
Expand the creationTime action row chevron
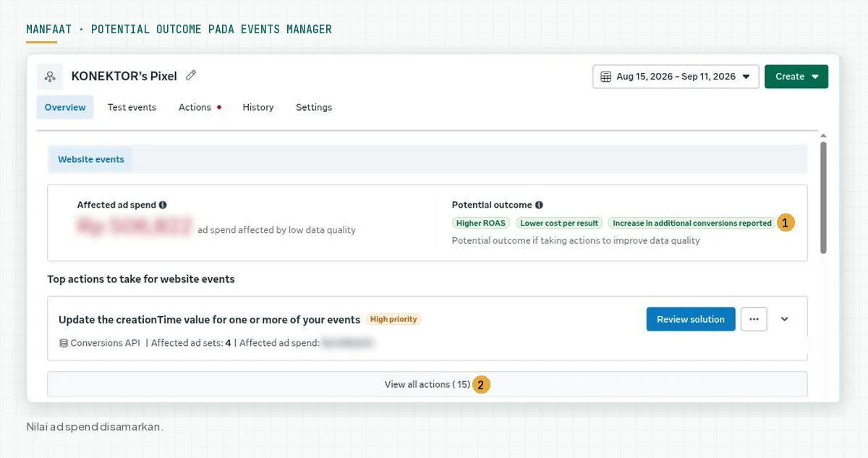coord(784,319)
